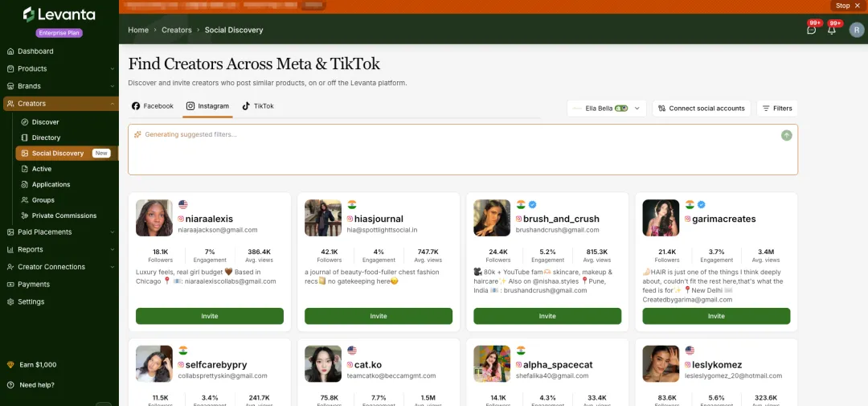Image resolution: width=868 pixels, height=406 pixels.
Task: Click the Earn $1,000 diamond icon
Action: (10, 365)
